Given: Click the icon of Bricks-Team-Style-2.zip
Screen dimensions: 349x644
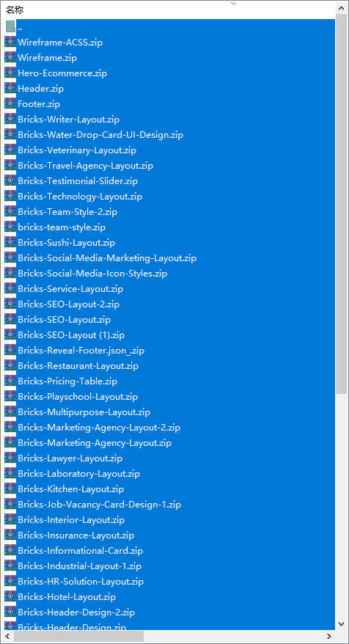Looking at the screenshot, I should tap(10, 211).
